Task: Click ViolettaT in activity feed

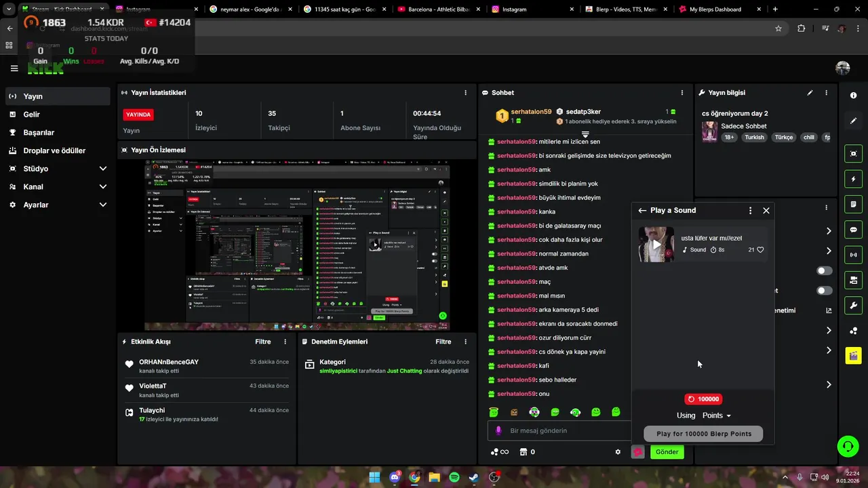Action: tap(154, 386)
